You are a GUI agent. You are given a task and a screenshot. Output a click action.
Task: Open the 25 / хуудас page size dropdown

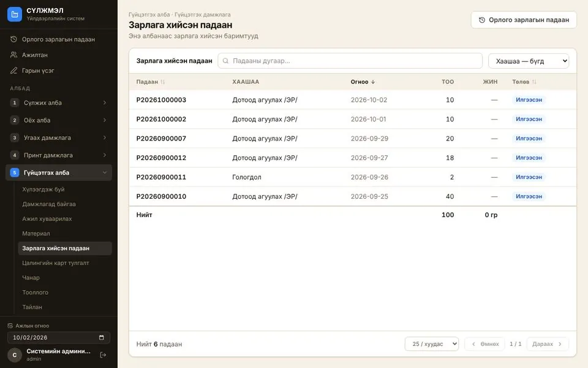(432, 344)
